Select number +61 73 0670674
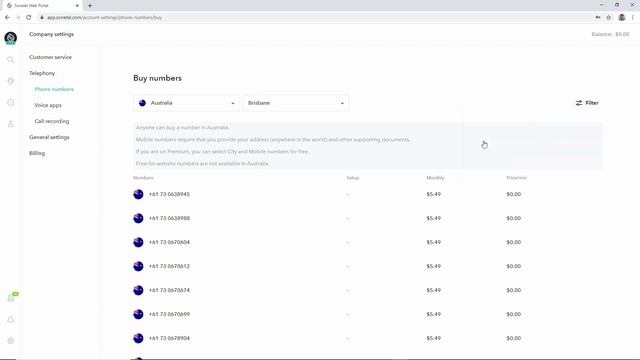This screenshot has width=640, height=360. tap(169, 290)
